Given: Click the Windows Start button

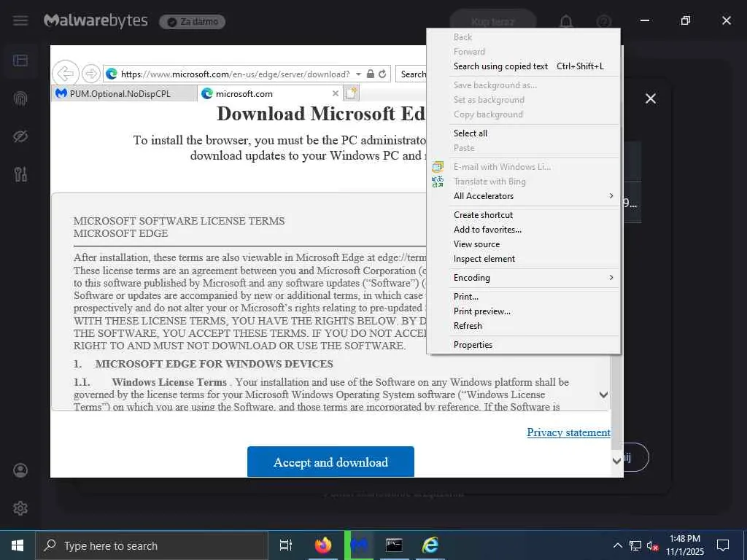Looking at the screenshot, I should coord(18,545).
